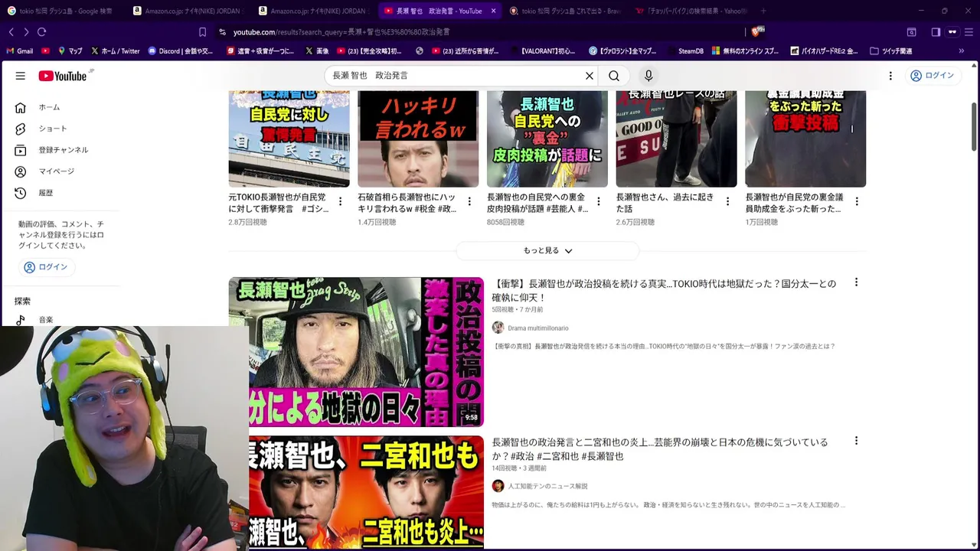Open ショート in the sidebar
Viewport: 980px width, 551px height.
pyautogui.click(x=52, y=129)
